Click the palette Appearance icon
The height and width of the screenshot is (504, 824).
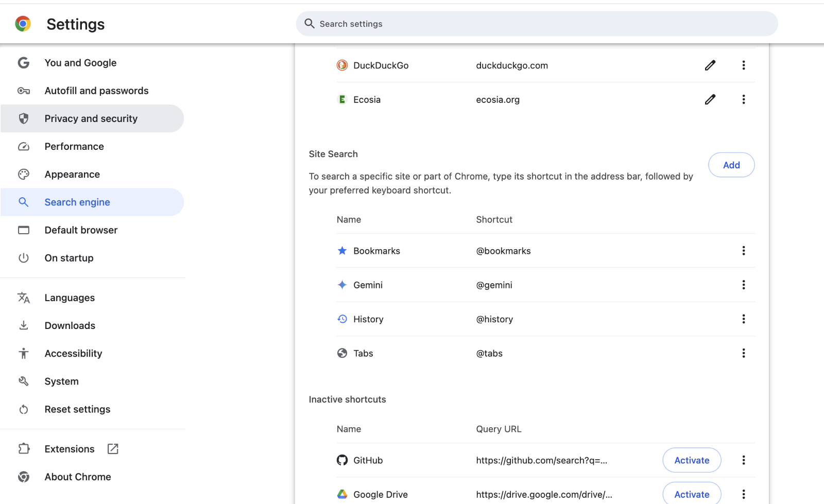[x=24, y=175]
